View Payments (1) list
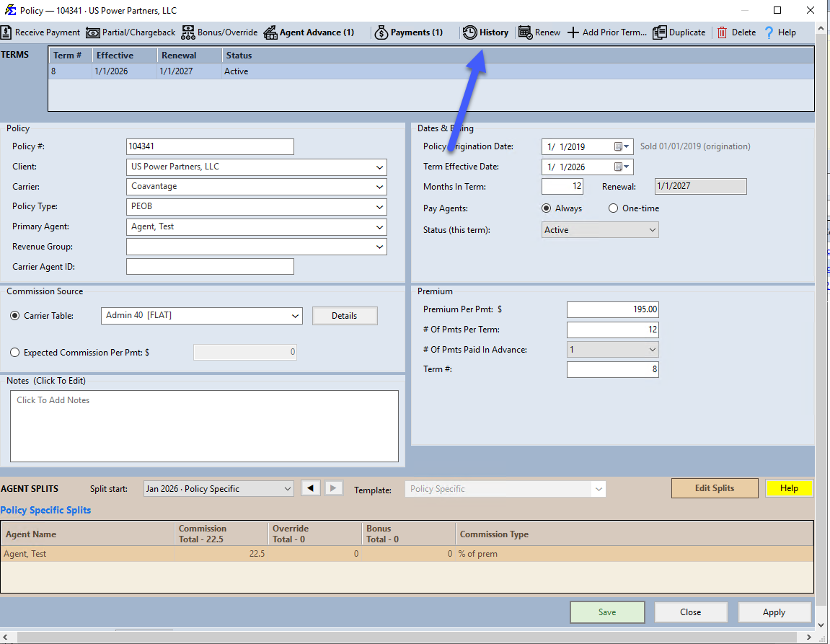830x644 pixels. (x=409, y=32)
